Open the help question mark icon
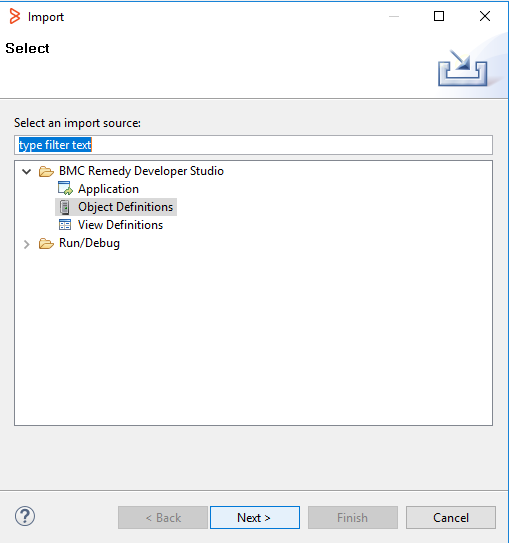Image resolution: width=509 pixels, height=543 pixels. (x=25, y=516)
